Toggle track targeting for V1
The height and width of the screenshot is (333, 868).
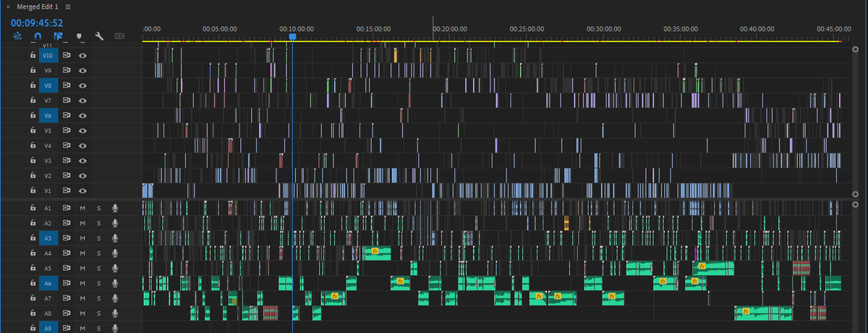click(x=48, y=191)
